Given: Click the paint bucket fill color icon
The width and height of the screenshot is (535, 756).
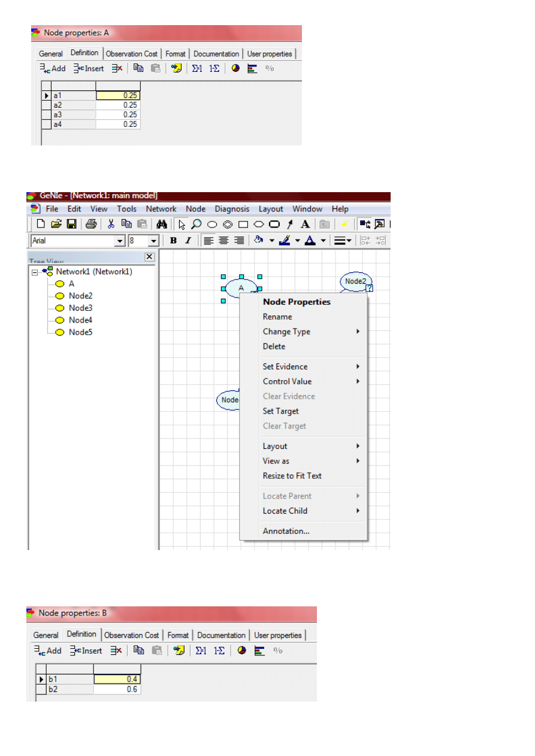Looking at the screenshot, I should pos(259,241).
